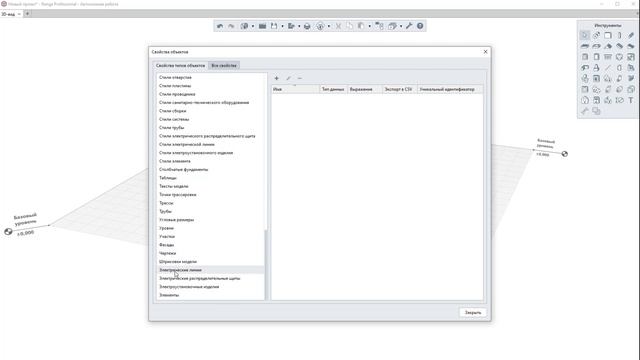Click the 'Тип данных' column header

333,89
